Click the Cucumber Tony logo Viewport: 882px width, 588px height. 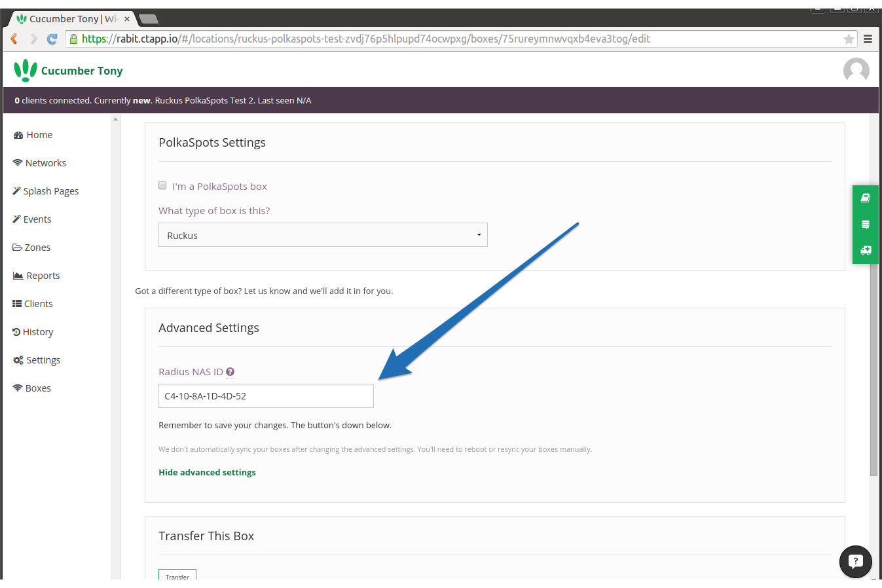pyautogui.click(x=69, y=70)
